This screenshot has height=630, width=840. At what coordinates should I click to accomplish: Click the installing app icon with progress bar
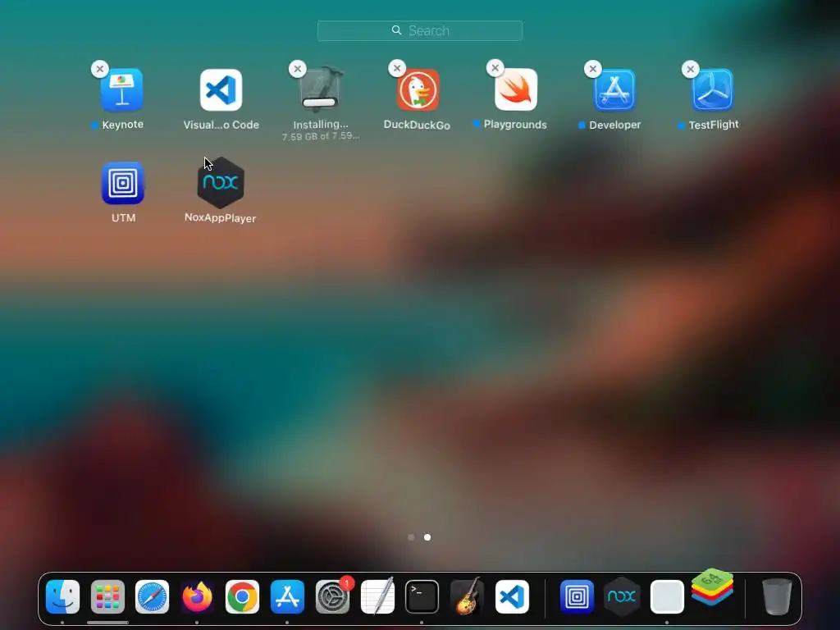click(320, 90)
